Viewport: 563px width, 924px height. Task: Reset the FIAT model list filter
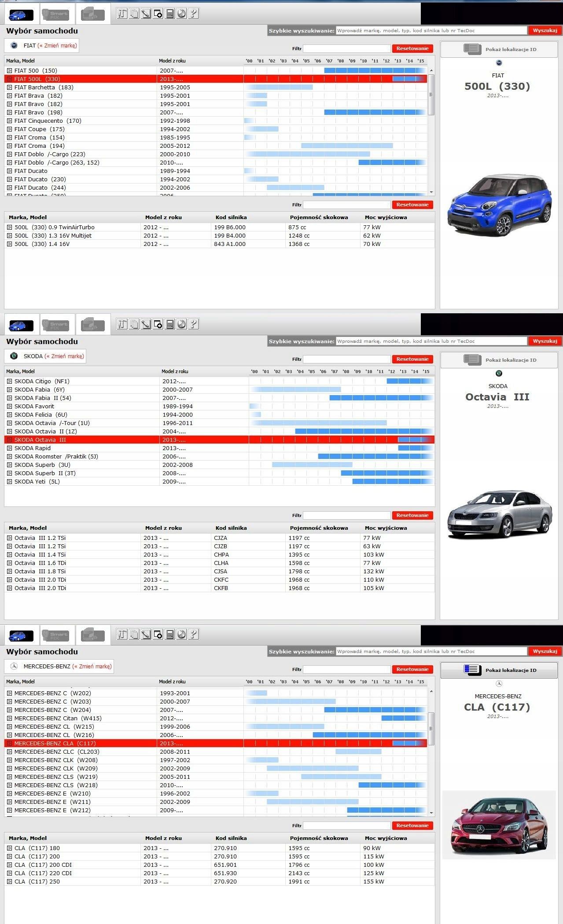(412, 48)
